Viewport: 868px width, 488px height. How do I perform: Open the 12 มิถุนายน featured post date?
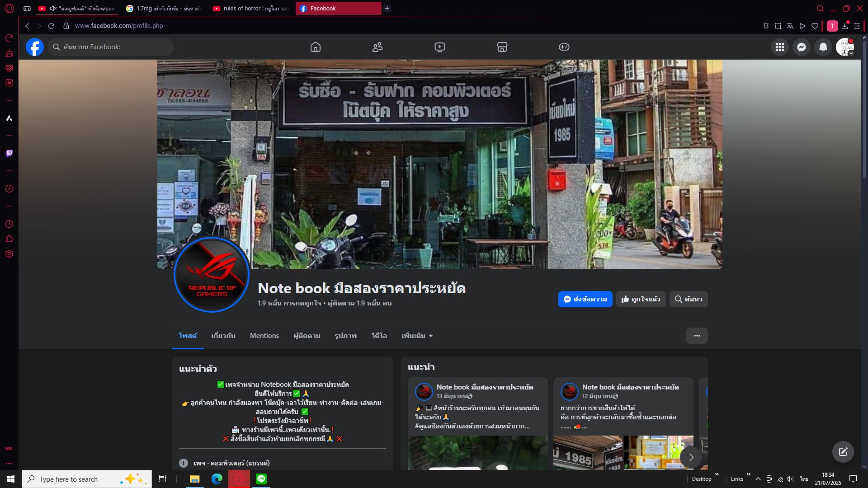(598, 396)
